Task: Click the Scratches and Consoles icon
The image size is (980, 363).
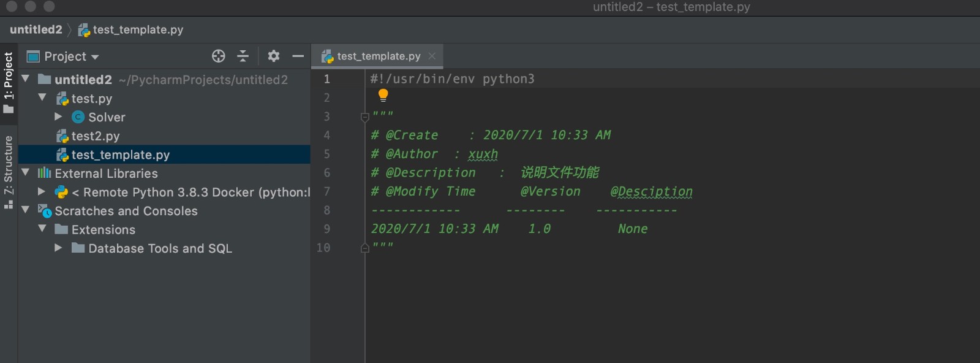Action: 45,211
